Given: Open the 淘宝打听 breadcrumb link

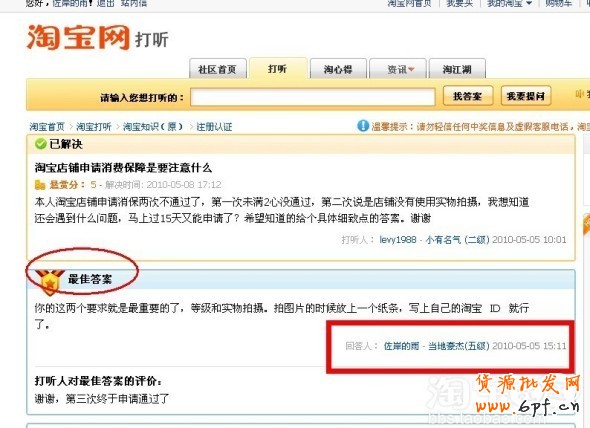Looking at the screenshot, I should point(94,126).
